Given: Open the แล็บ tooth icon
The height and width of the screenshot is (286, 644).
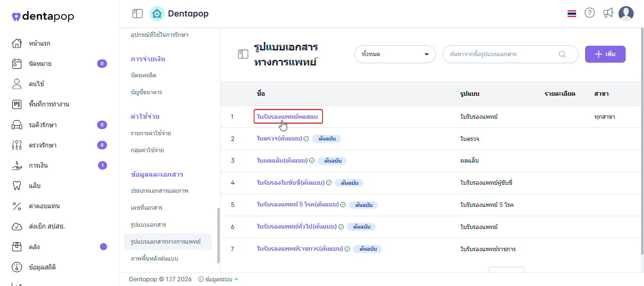Looking at the screenshot, I should [17, 186].
